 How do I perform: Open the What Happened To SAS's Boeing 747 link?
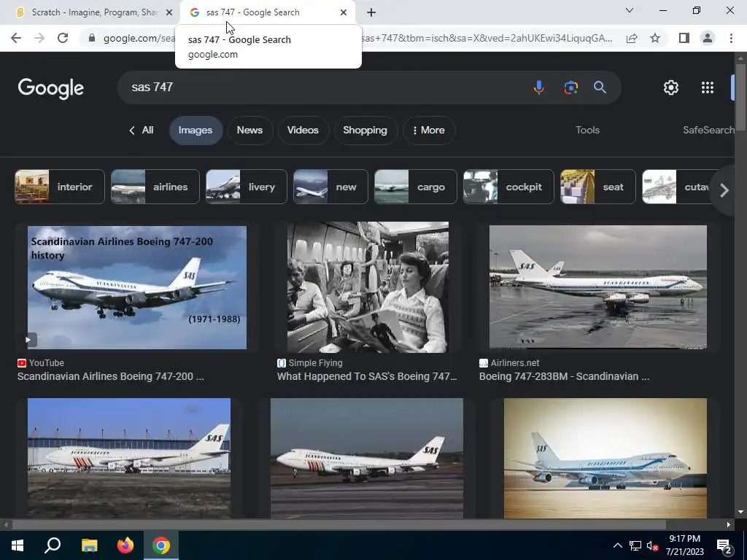point(367,376)
